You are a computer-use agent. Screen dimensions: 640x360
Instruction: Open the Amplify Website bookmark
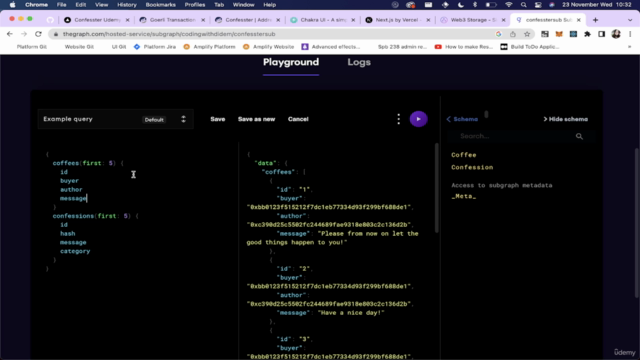pos(268,47)
